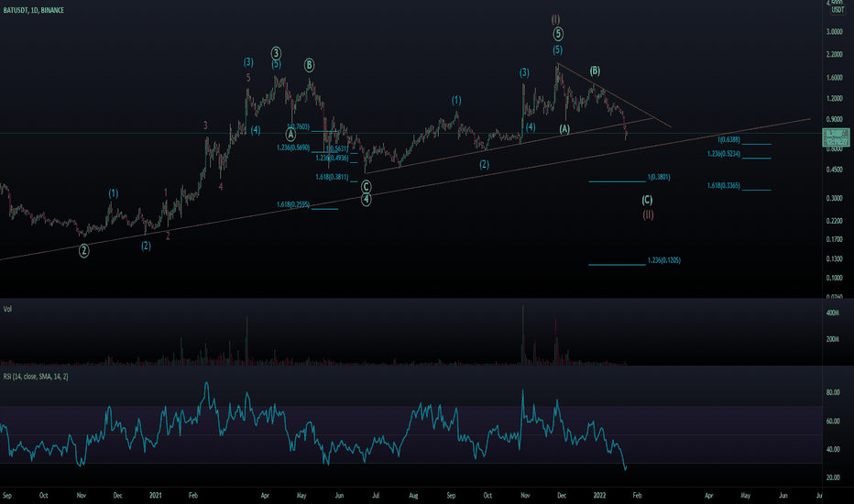854x504 pixels.
Task: Select the 1.236(0.5234) Fibonacci label
Action: point(724,154)
